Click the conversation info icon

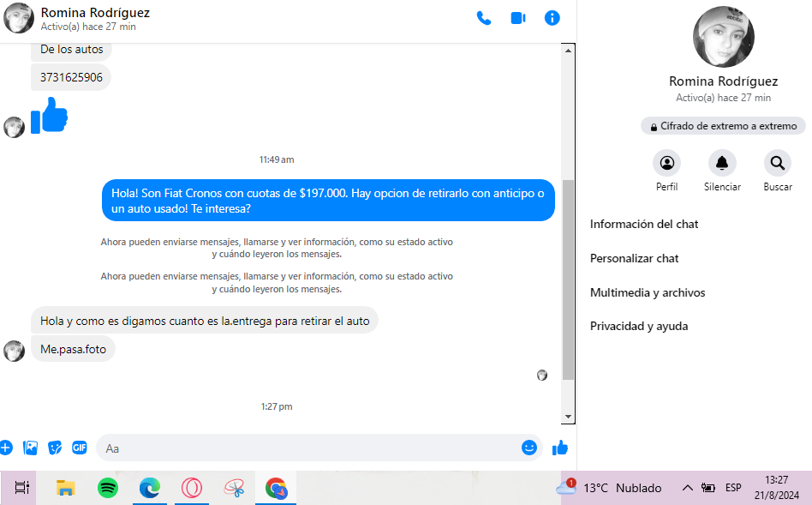click(552, 18)
